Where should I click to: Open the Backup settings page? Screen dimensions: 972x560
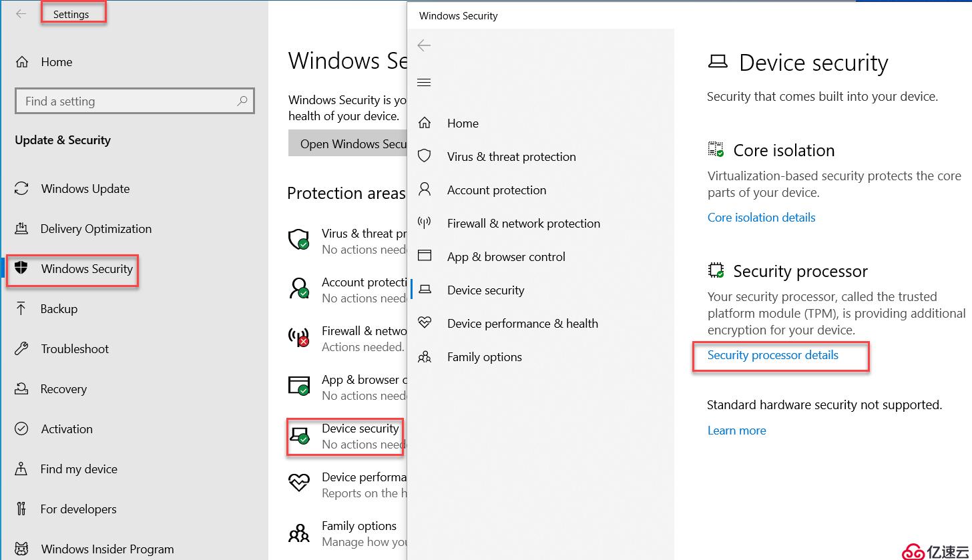click(x=59, y=309)
